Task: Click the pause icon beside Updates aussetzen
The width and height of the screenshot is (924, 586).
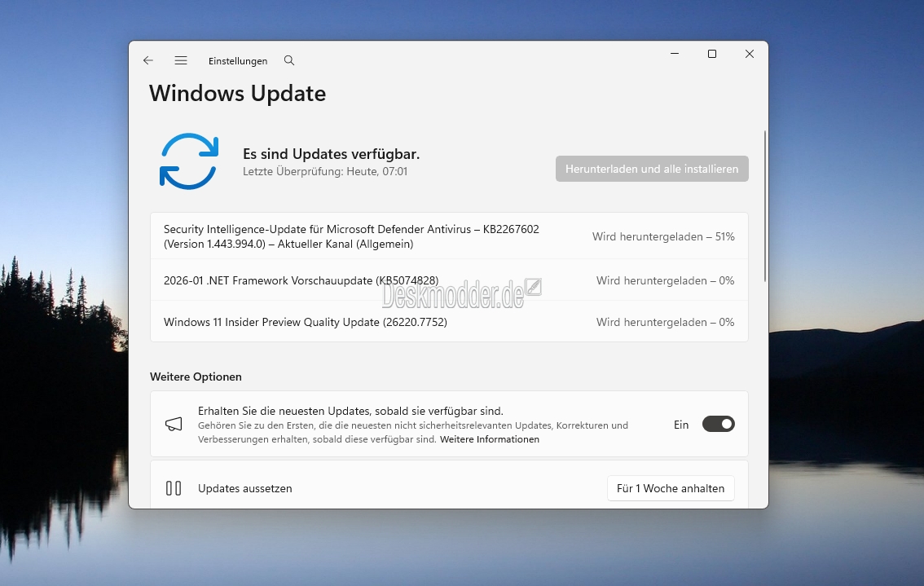Action: point(174,488)
